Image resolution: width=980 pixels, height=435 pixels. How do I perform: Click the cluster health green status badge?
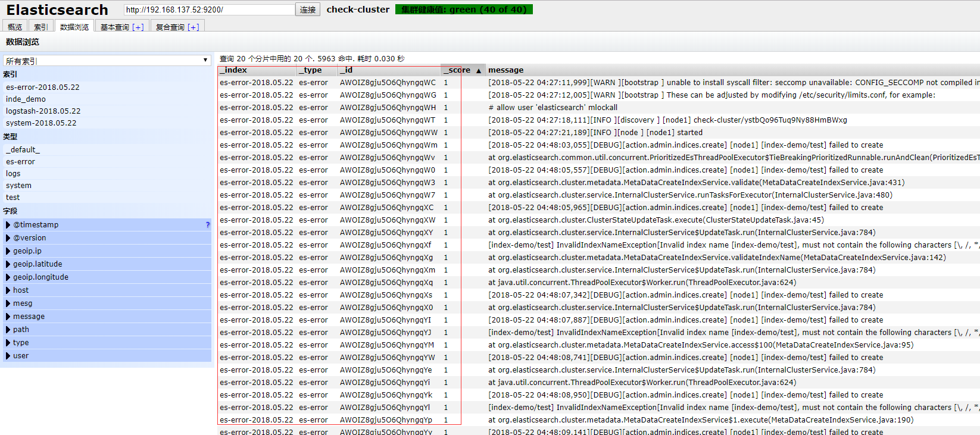(x=464, y=10)
